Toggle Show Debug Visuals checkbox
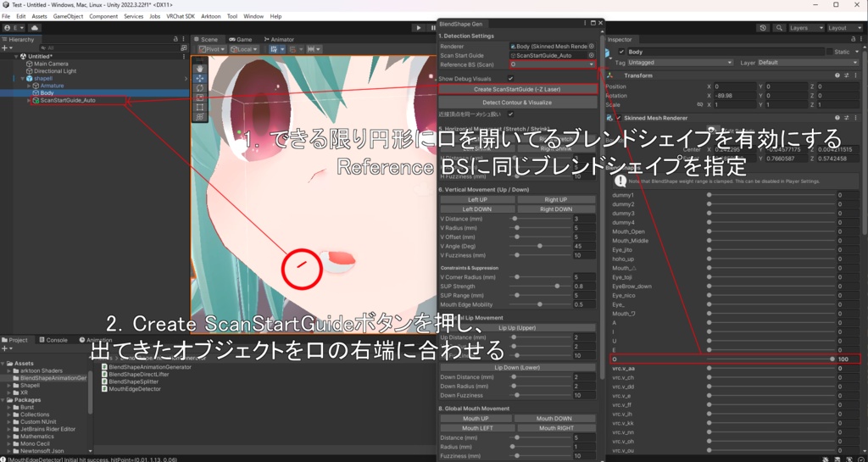 pyautogui.click(x=511, y=79)
